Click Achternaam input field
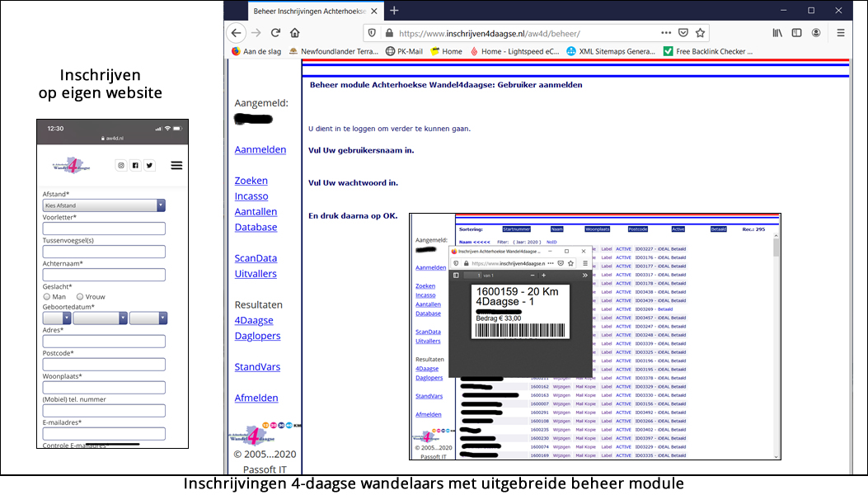 [x=104, y=275]
